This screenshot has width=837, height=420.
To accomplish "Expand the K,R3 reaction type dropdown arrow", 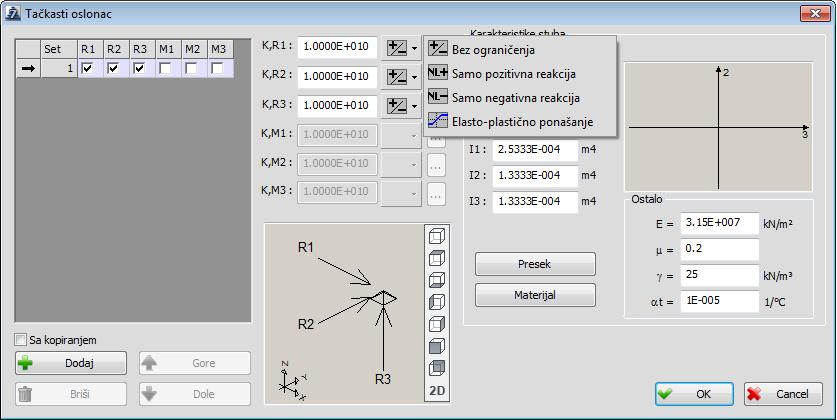I will [415, 106].
